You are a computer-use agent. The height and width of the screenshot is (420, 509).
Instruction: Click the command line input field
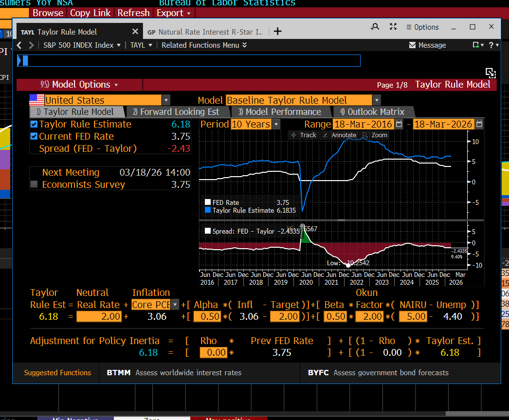point(189,61)
